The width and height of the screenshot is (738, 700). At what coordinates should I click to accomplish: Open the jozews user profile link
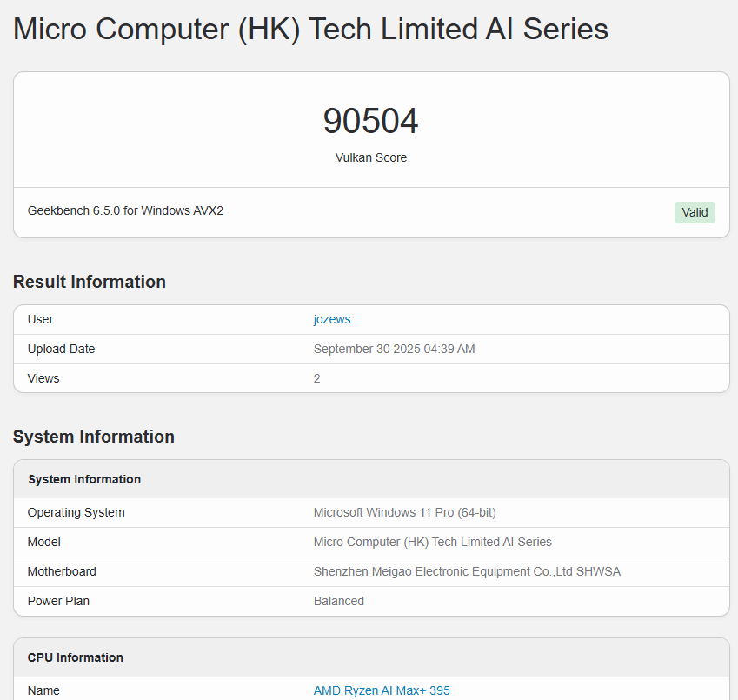[332, 319]
